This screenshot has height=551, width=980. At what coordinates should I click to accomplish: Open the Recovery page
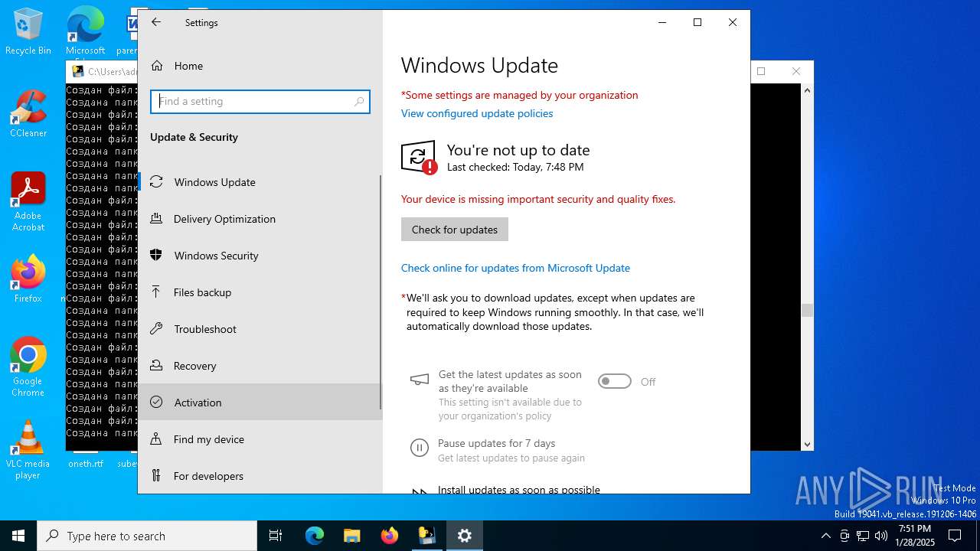(x=260, y=366)
